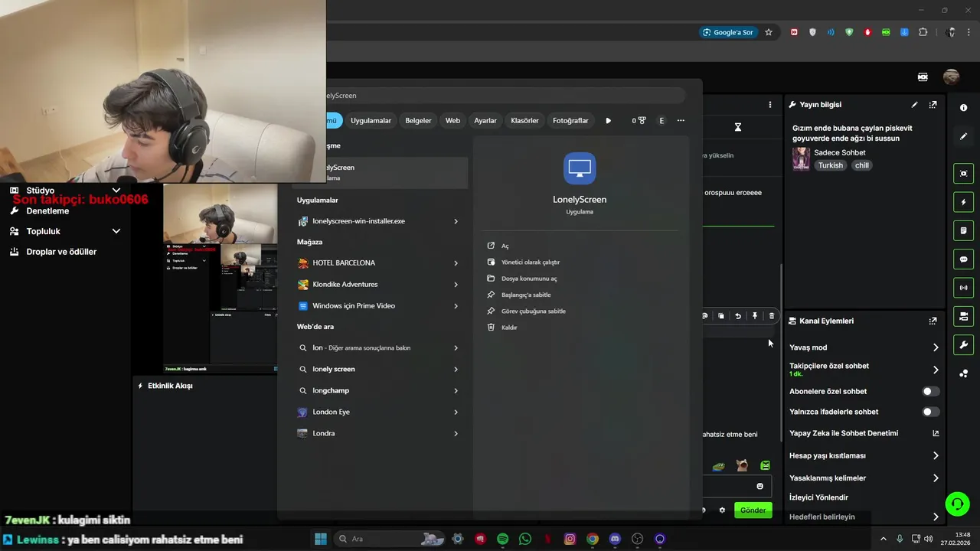Open chat settings gear icon
The height and width of the screenshot is (551, 980).
[x=722, y=510]
